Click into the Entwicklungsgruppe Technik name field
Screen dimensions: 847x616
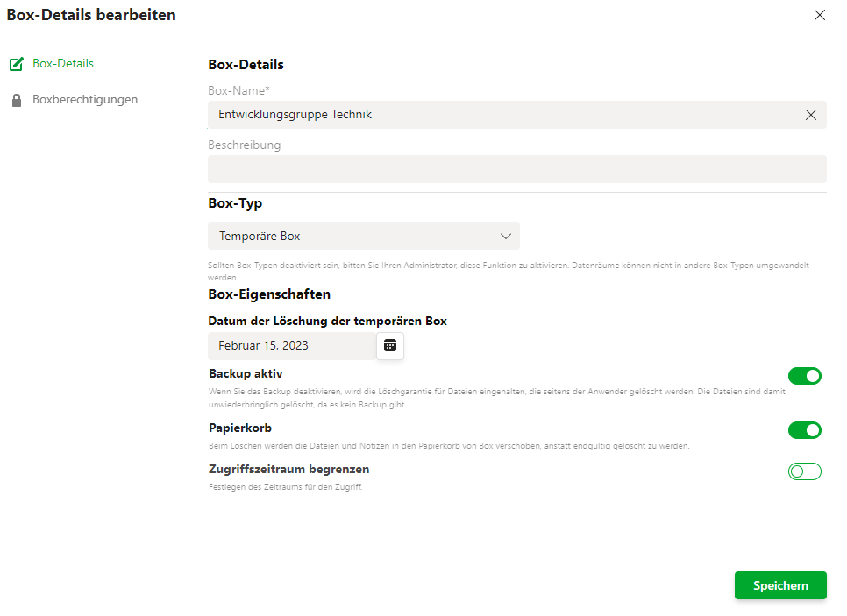pos(517,115)
